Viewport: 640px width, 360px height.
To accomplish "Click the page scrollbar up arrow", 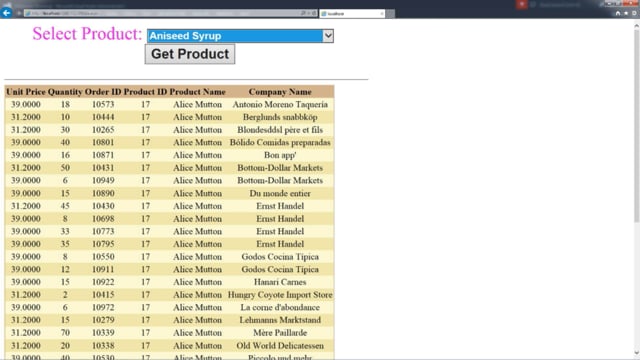I will tap(636, 25).
